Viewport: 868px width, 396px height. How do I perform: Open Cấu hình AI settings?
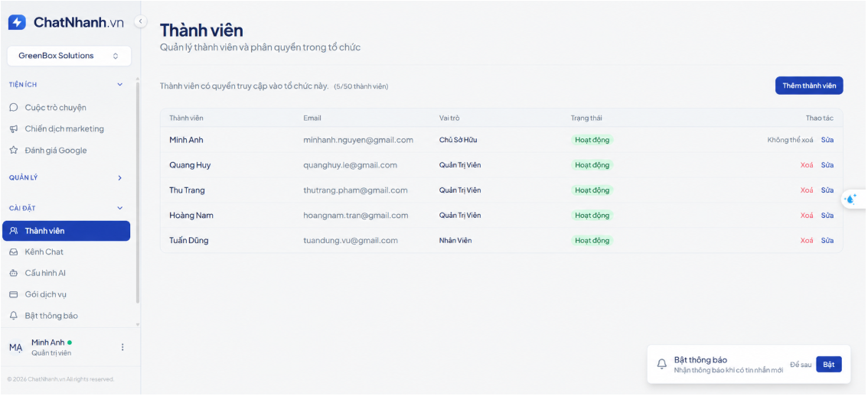[67, 273]
